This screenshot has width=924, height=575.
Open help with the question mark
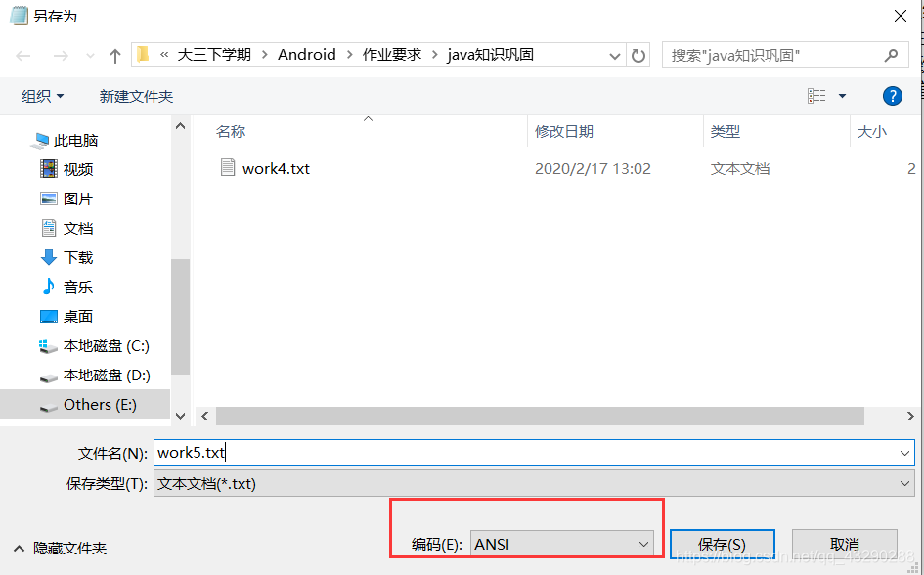click(x=892, y=96)
